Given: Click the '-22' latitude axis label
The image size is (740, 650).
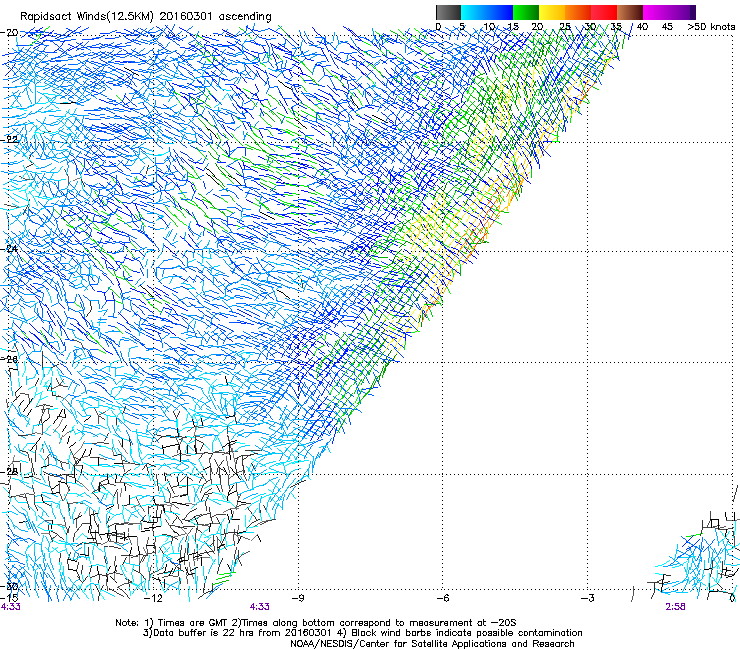Looking at the screenshot, I should 9,139.
